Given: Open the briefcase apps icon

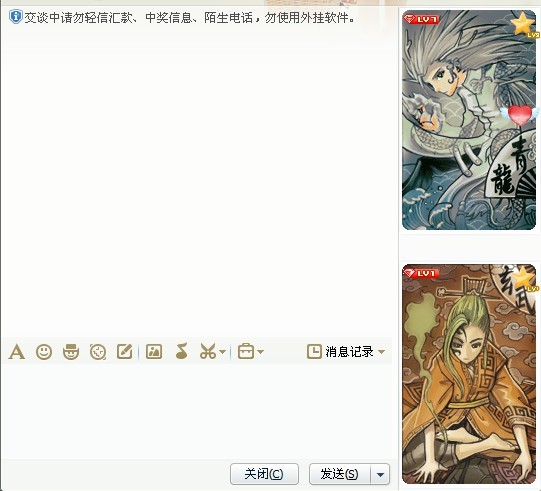Looking at the screenshot, I should pyautogui.click(x=246, y=352).
